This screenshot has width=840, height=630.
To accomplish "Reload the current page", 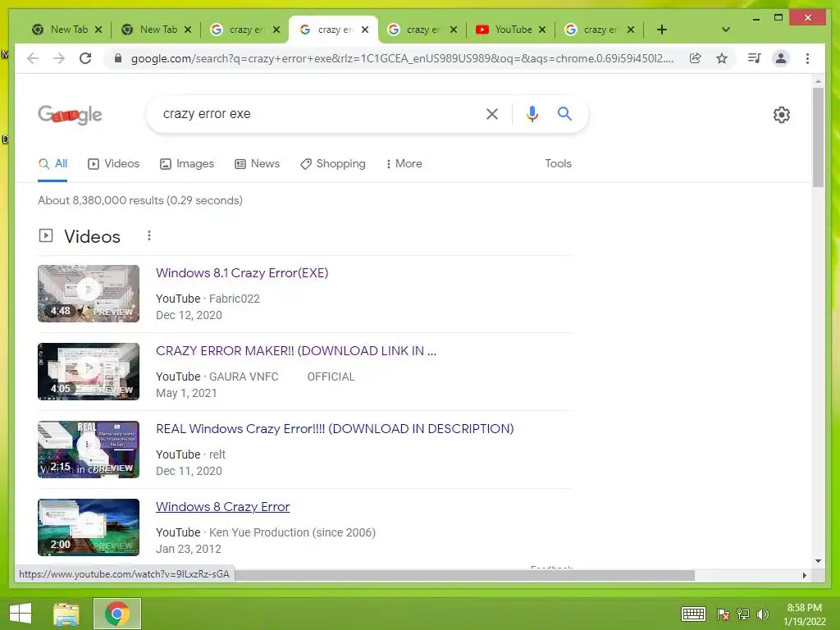I will pyautogui.click(x=85, y=58).
